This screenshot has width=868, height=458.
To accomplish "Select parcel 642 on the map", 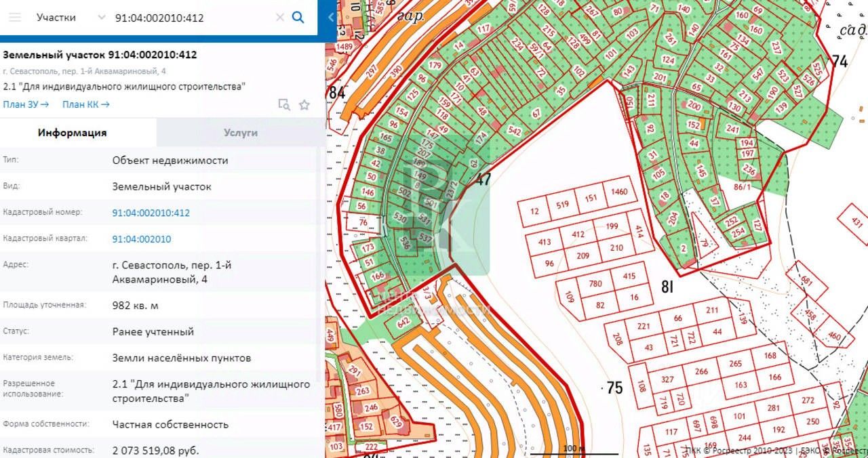I will (405, 323).
